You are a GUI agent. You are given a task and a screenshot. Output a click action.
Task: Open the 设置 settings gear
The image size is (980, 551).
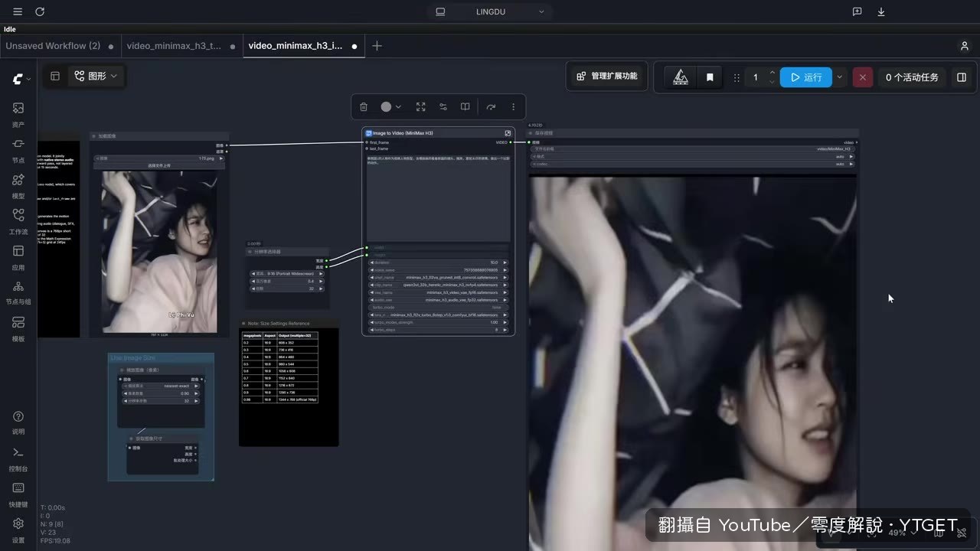[x=18, y=530]
